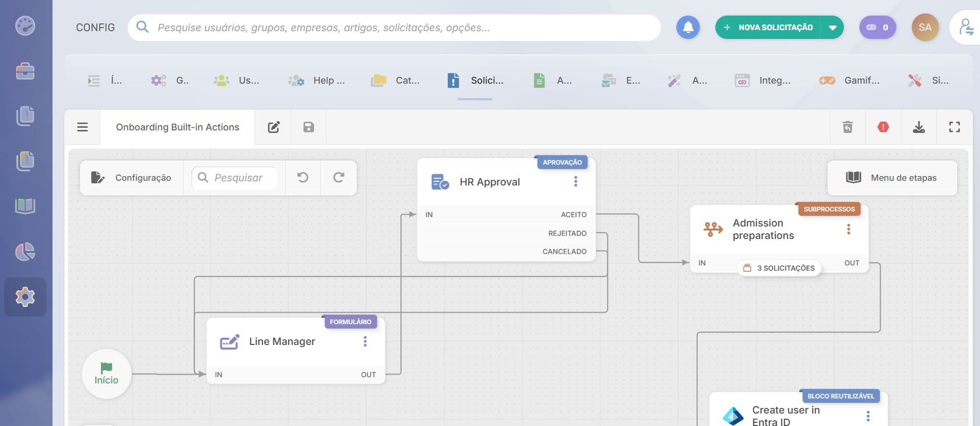Open HR Approval three-dot options menu
This screenshot has height=426, width=980.
576,181
